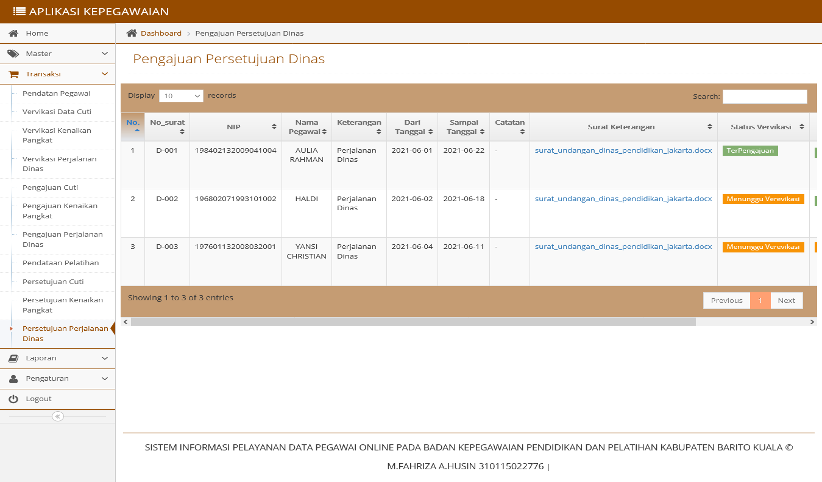The width and height of the screenshot is (822, 482).
Task: Click the horizontal table scrollbar
Action: click(x=413, y=322)
